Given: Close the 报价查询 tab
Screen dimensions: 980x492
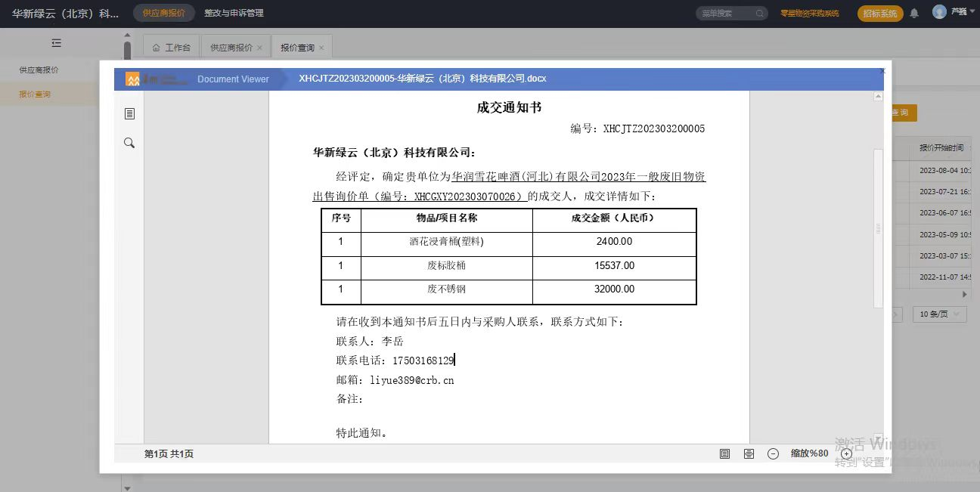Looking at the screenshot, I should click(321, 48).
